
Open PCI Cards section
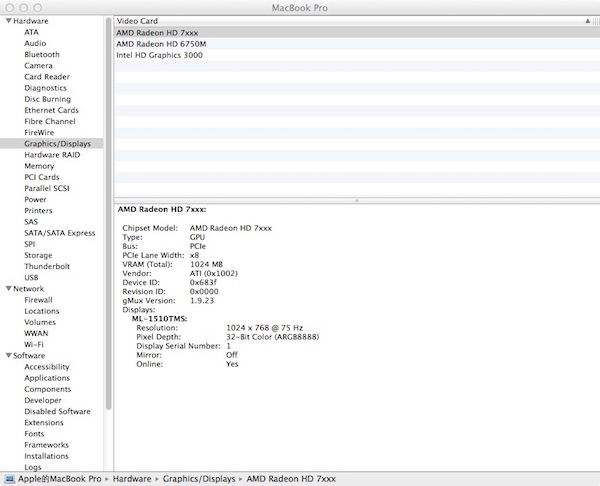[x=42, y=177]
